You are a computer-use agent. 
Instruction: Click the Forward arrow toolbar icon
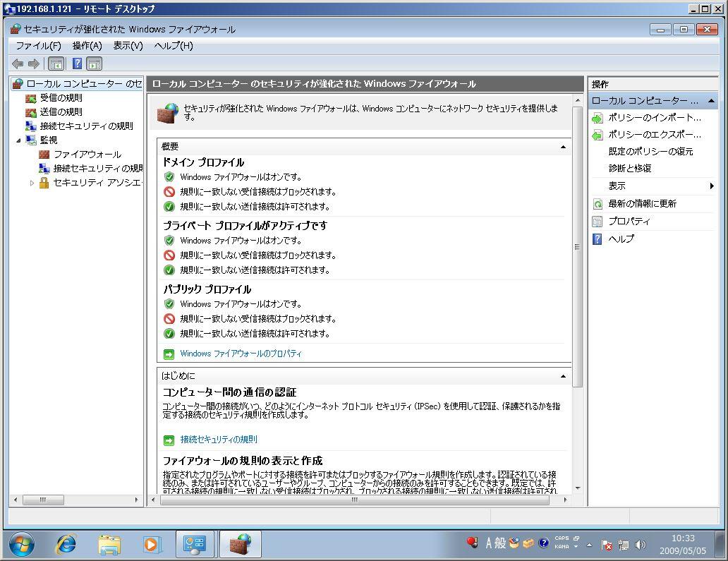(x=33, y=64)
